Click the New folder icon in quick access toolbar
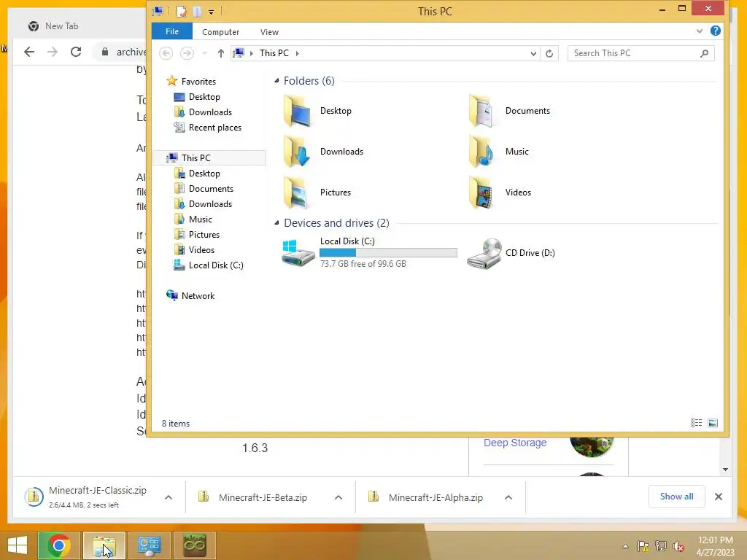 (x=197, y=11)
